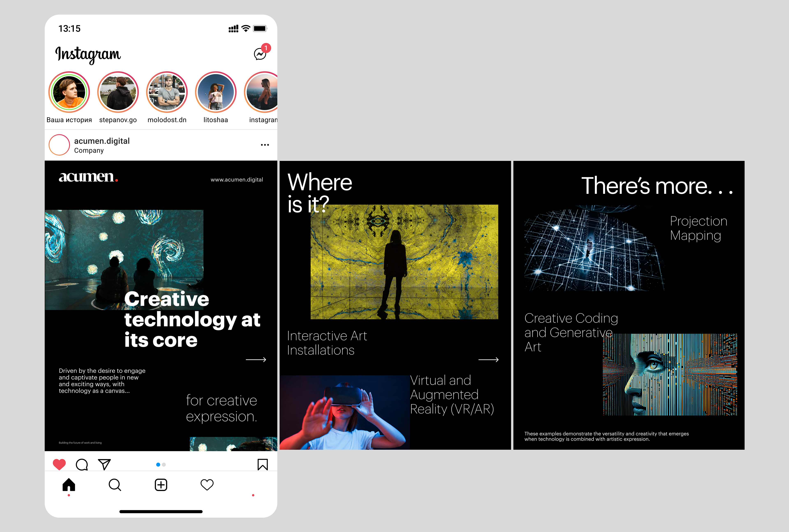The height and width of the screenshot is (532, 789).
Task: Click the cellular signal icon
Action: (x=234, y=29)
